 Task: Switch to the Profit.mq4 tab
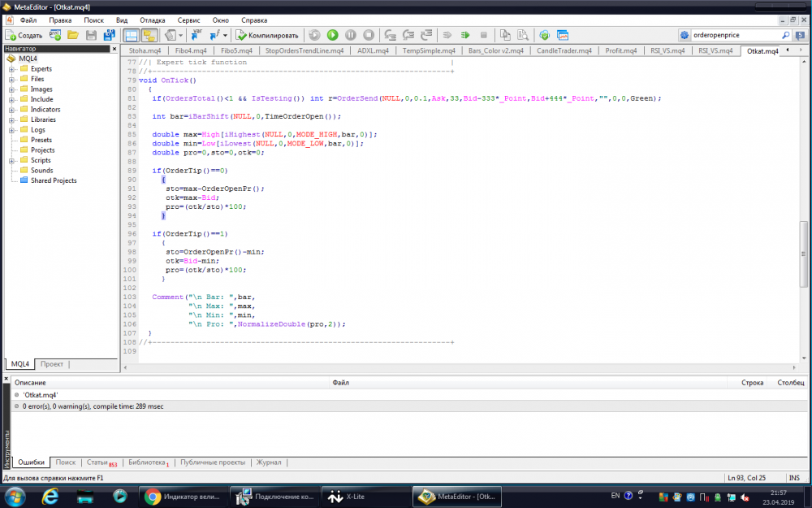pos(621,50)
